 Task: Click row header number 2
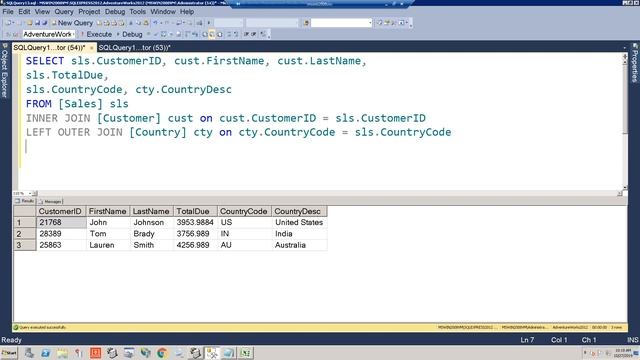(24, 233)
